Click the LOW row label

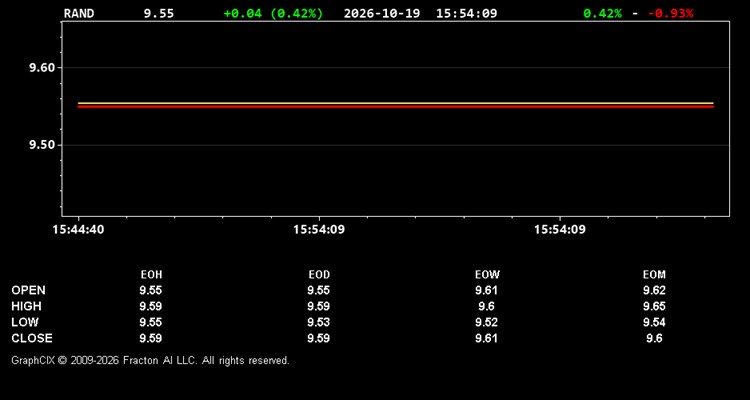pos(25,322)
